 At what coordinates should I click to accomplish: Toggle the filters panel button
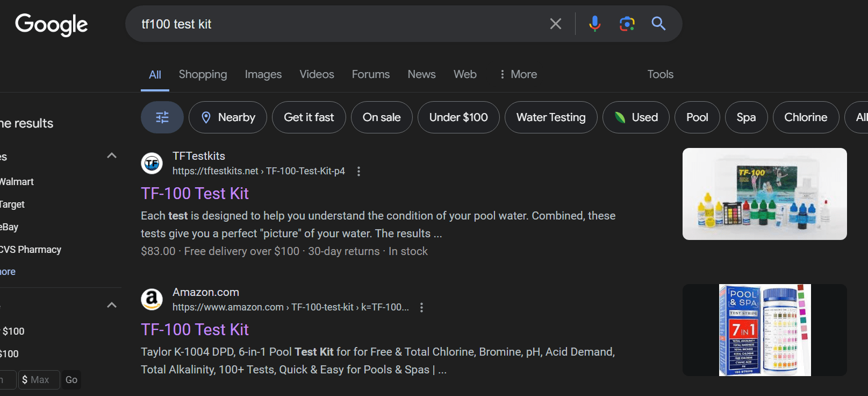[x=162, y=117]
